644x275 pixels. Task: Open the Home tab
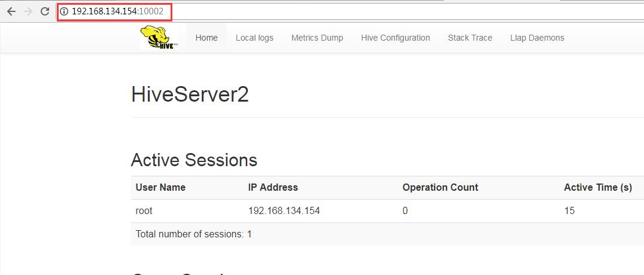click(x=206, y=38)
